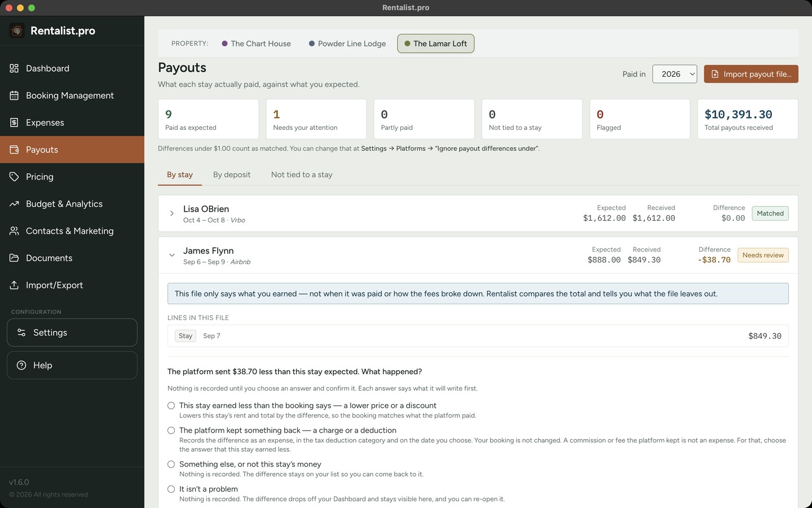Click the -$38.70 difference amount

[x=714, y=260]
